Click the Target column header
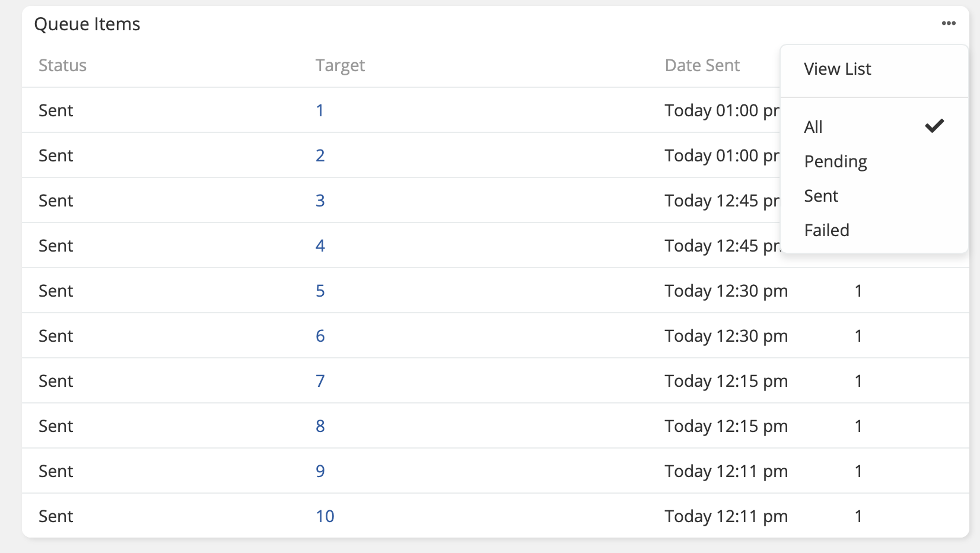Viewport: 980px width, 553px height. pos(340,65)
